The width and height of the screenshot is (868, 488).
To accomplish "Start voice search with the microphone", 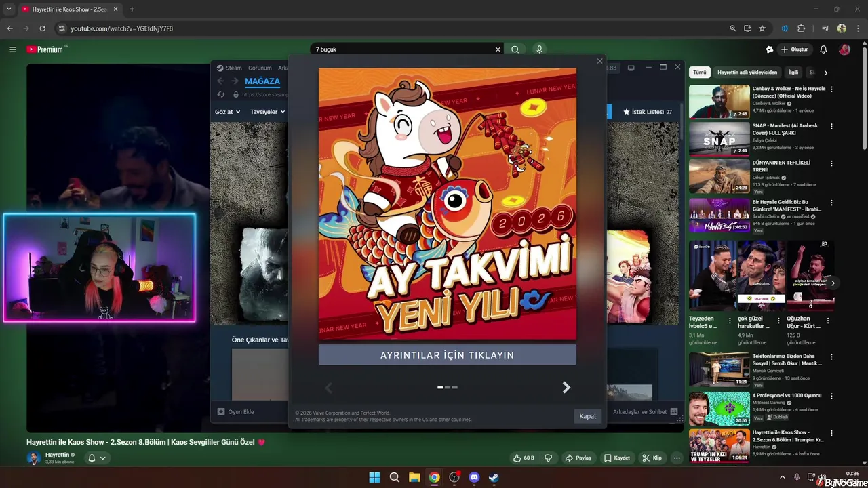I will pos(540,49).
